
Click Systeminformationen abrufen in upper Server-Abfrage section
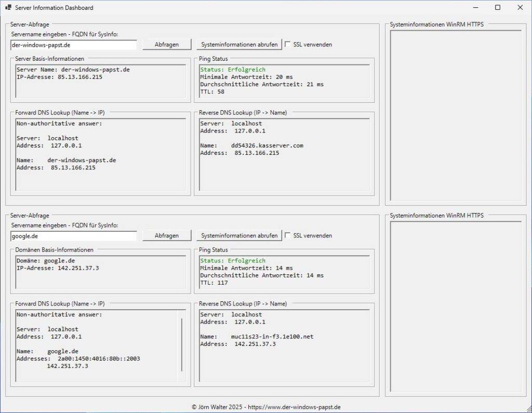[239, 44]
